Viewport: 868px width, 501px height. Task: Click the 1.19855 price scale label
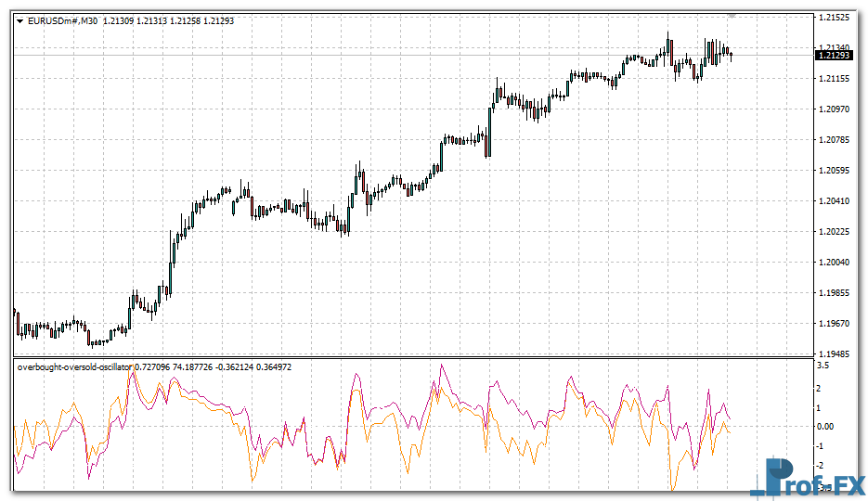click(x=833, y=293)
